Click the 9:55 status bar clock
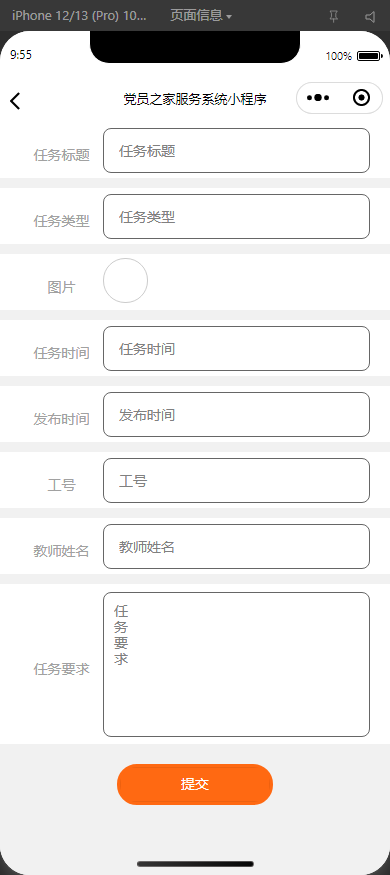The width and height of the screenshot is (390, 875). [21, 55]
